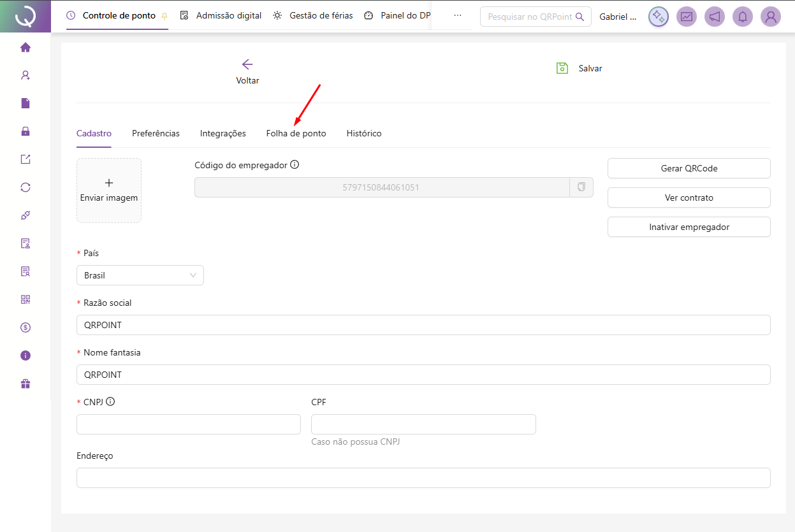Switch to the Folha de ponto tab

pos(296,134)
